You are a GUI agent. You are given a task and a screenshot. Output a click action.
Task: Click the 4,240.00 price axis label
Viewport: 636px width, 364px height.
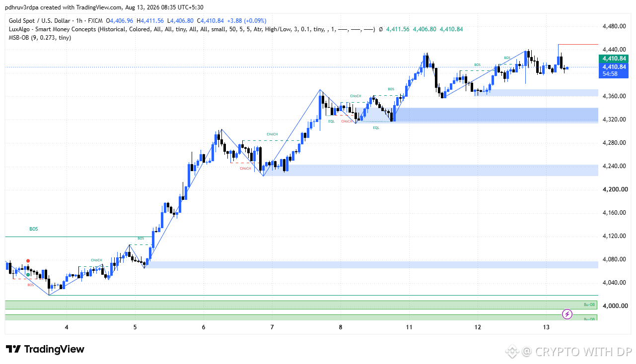click(614, 166)
